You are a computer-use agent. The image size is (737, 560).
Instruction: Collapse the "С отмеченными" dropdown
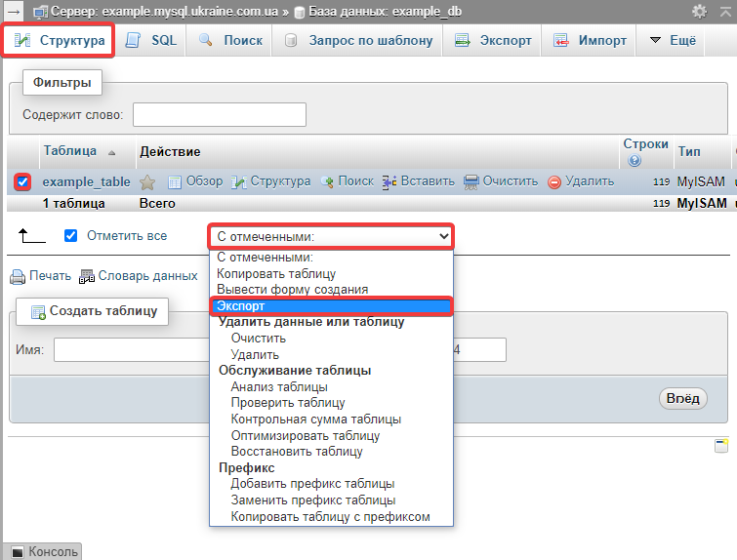pos(332,236)
